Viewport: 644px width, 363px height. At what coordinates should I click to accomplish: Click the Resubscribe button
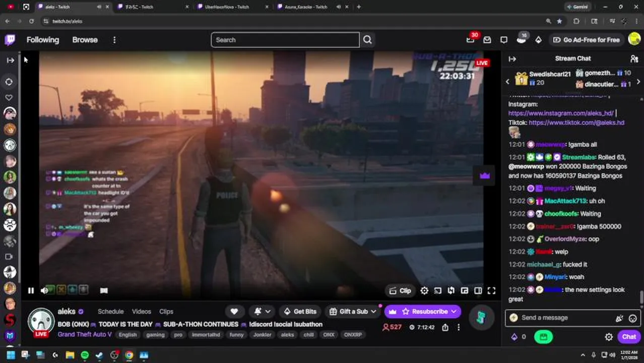pyautogui.click(x=423, y=312)
